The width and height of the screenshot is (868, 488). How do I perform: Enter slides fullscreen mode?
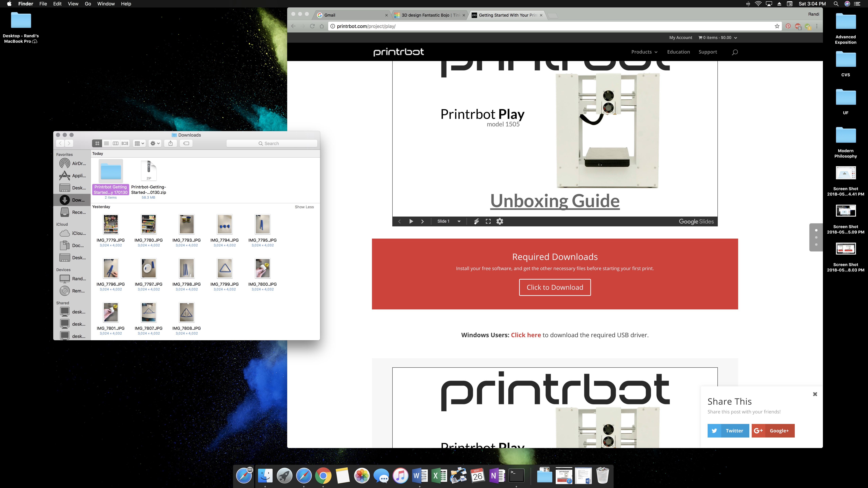[488, 221]
